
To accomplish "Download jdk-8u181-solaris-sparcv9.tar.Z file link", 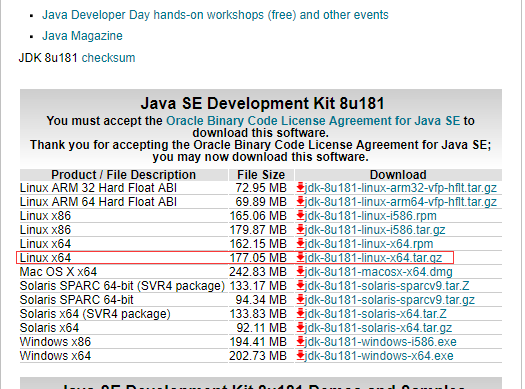I will click(x=387, y=286).
